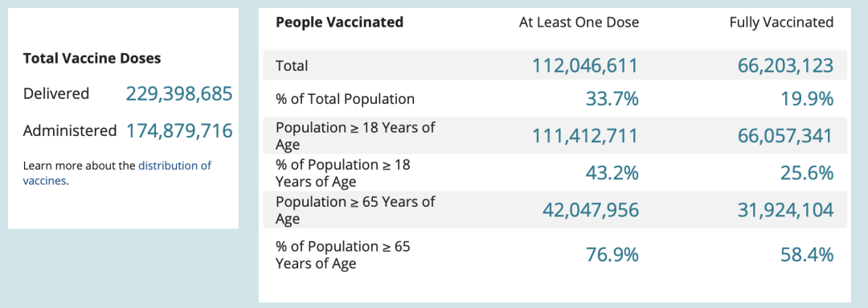Viewport: 868px width, 308px height.
Task: Select the Population ≥ 65 Years of Age row label
Action: click(355, 210)
